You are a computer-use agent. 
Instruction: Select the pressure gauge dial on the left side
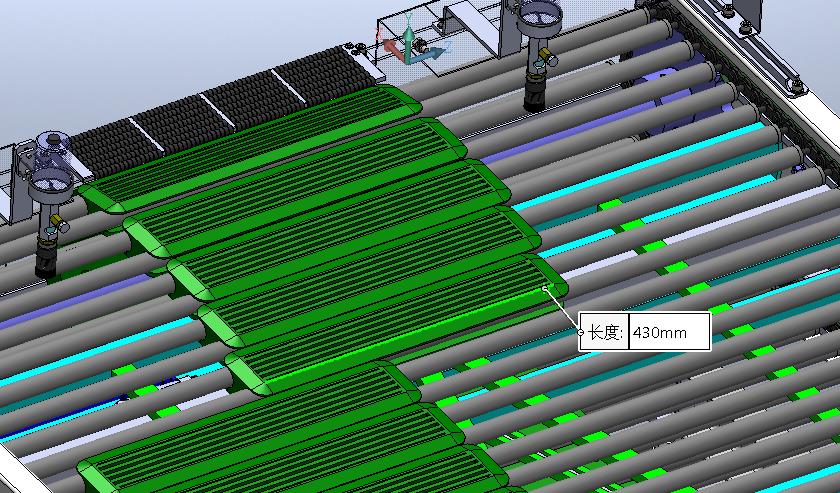(51, 184)
